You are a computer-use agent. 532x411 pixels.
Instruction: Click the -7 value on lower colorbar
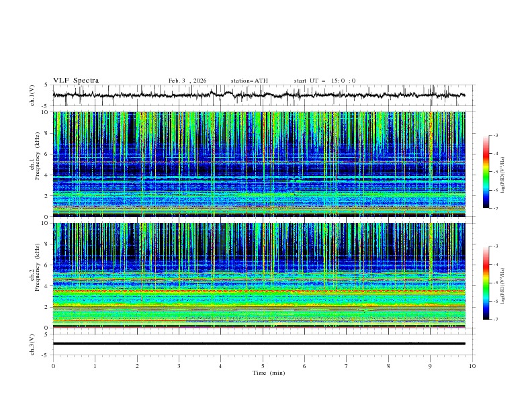[x=496, y=320]
